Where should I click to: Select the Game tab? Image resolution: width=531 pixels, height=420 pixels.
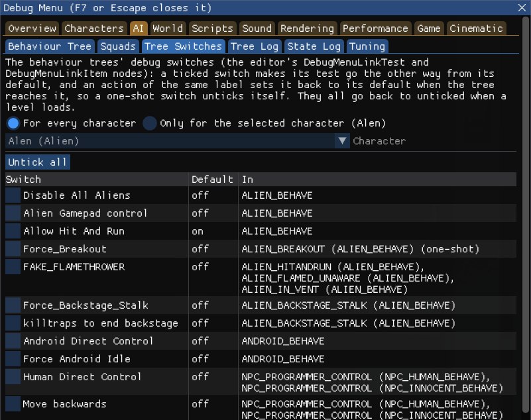click(429, 28)
